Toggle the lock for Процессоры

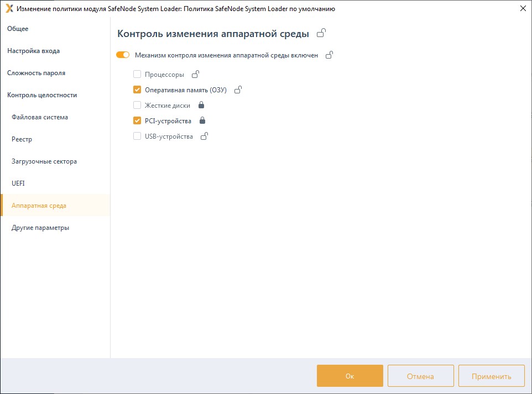click(x=195, y=74)
